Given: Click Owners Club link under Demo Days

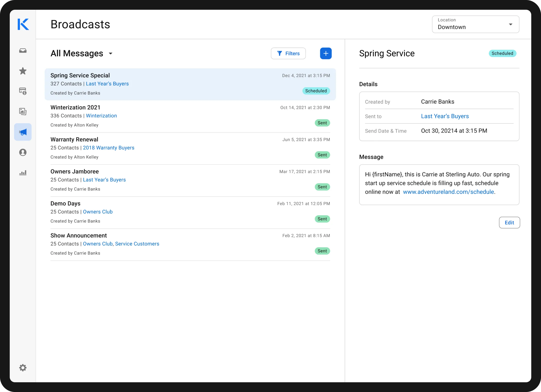Looking at the screenshot, I should 98,212.
